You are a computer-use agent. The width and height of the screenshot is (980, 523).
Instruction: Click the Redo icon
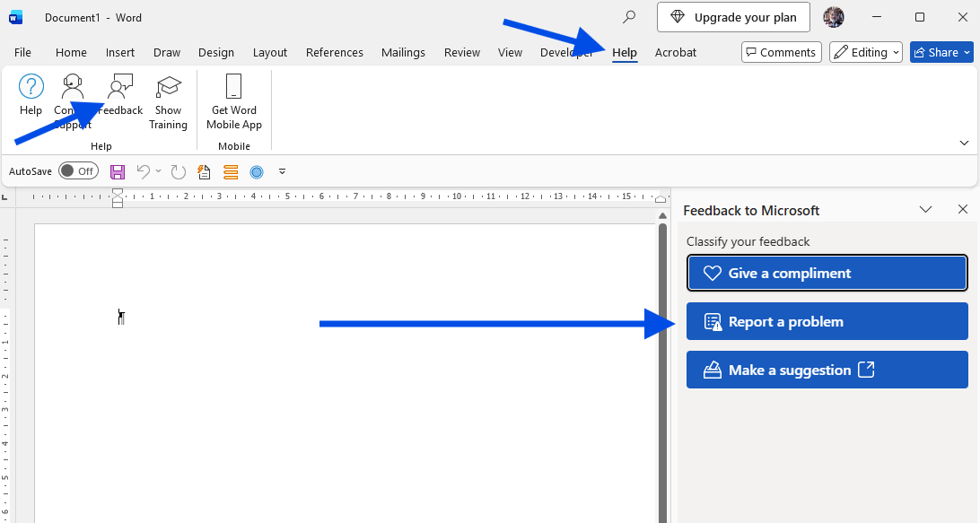click(x=178, y=172)
